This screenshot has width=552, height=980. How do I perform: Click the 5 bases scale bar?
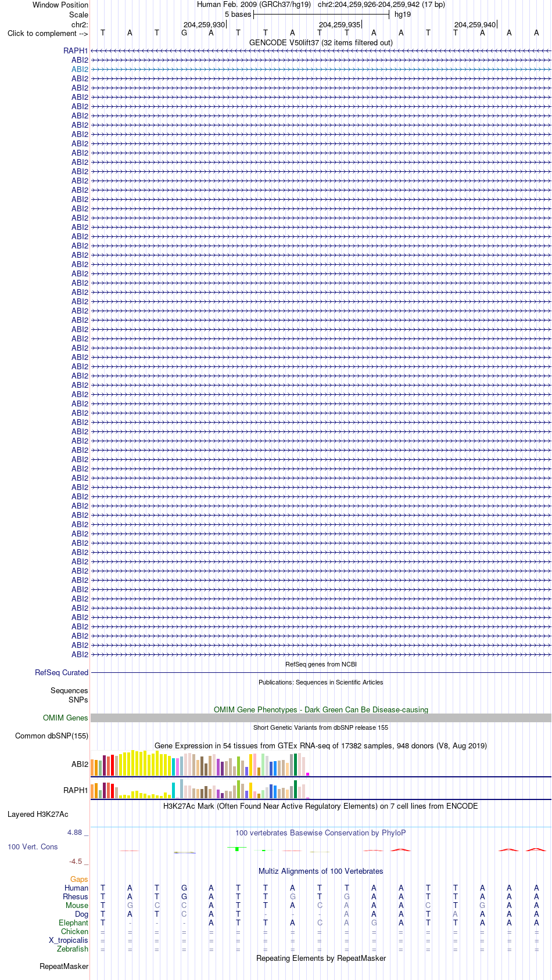(321, 15)
